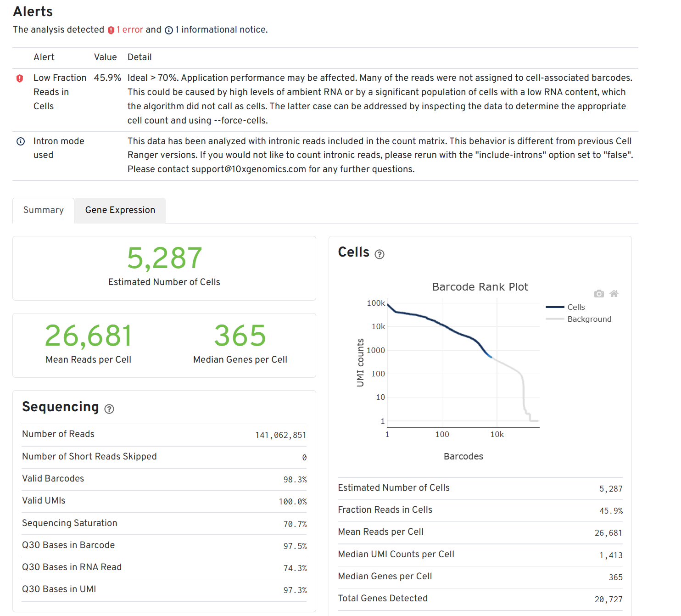Click the Total Genes Detected row
Screen dimensions: 681x616
coord(480,598)
